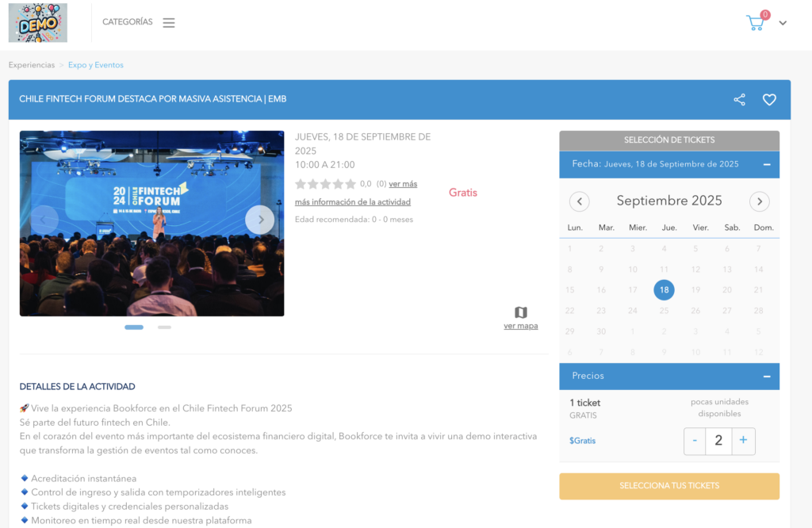
Task: Collapse the Precios section
Action: (767, 377)
